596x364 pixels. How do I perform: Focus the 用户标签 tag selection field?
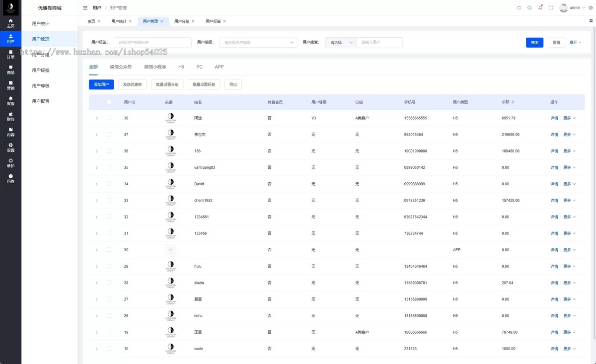[152, 43]
